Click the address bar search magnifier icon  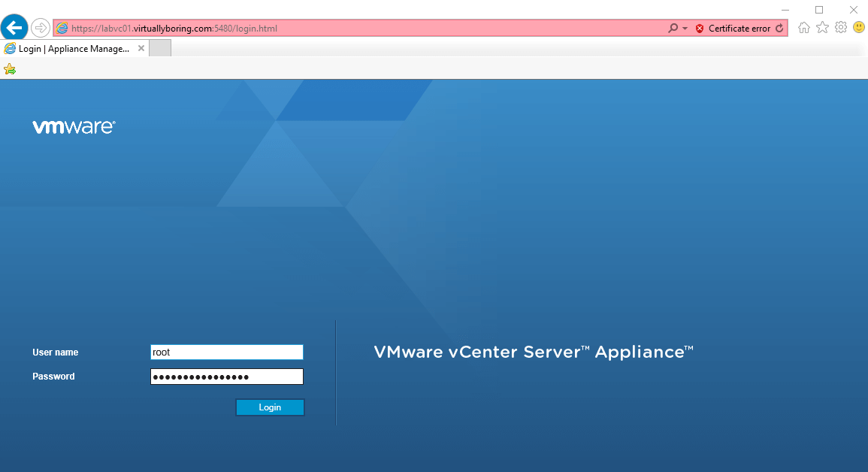pos(673,29)
